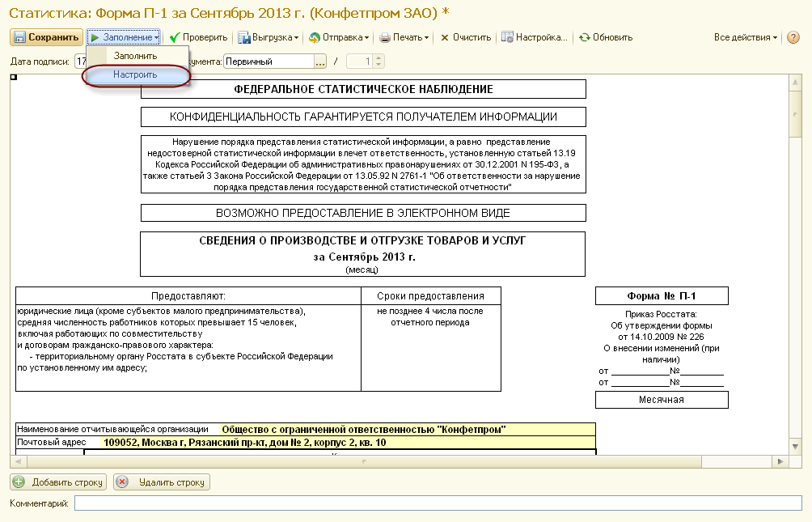Click the Добавить строку button
The height and width of the screenshot is (522, 812).
[x=58, y=482]
